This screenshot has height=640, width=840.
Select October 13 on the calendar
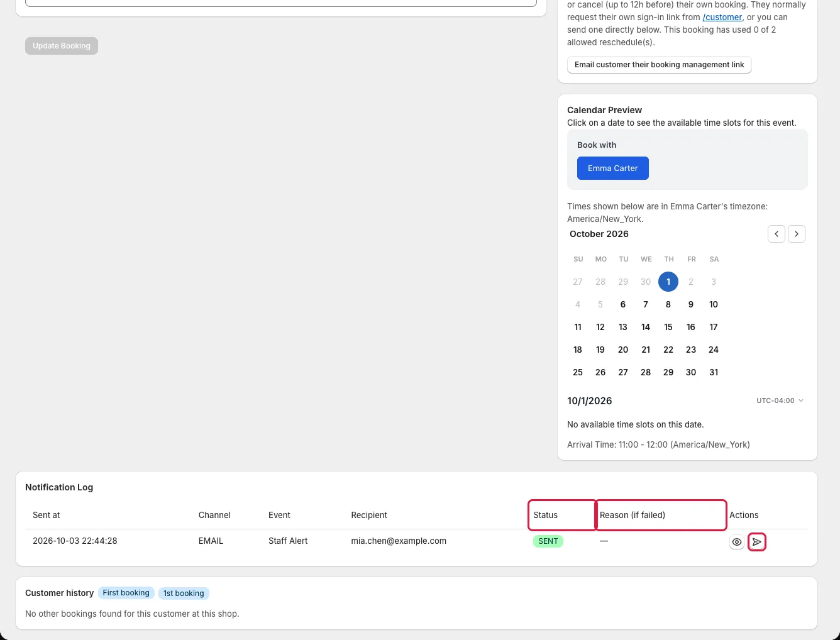coord(623,327)
